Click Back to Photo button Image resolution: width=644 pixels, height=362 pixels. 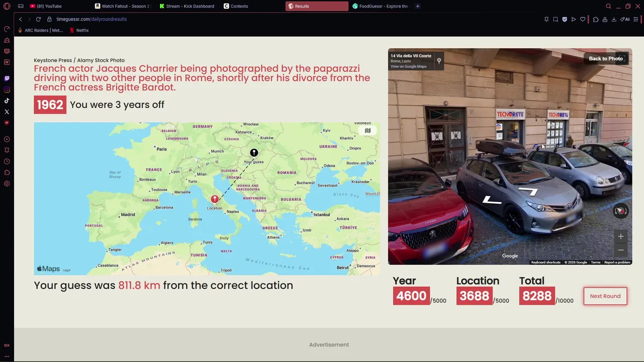(x=606, y=59)
